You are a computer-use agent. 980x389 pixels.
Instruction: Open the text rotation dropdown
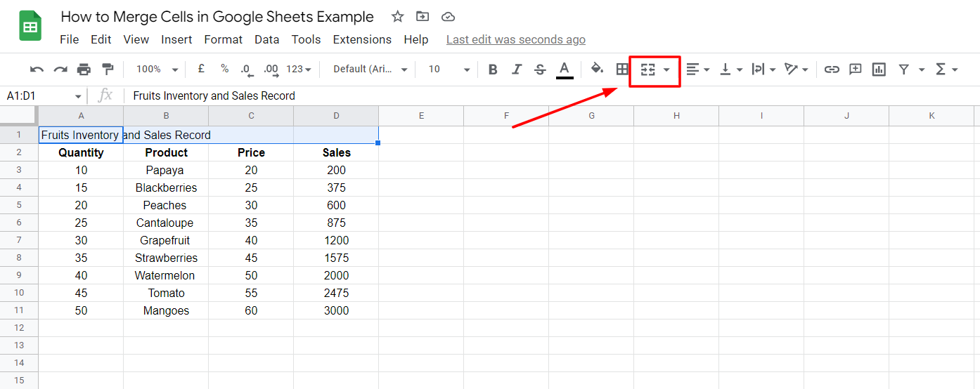coord(797,70)
